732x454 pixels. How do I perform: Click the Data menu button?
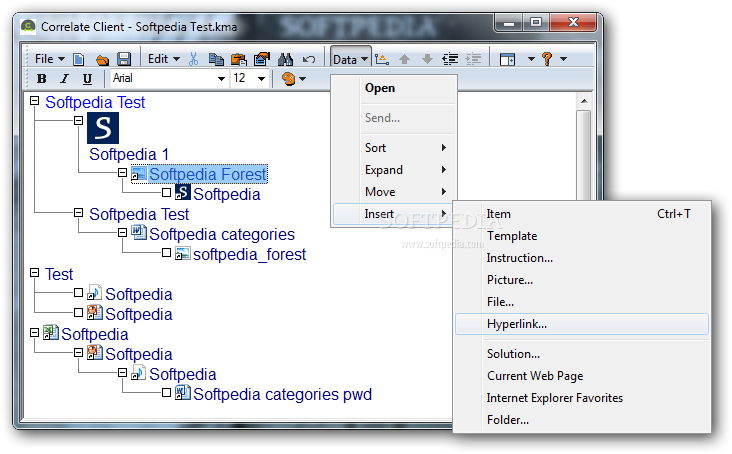(351, 59)
